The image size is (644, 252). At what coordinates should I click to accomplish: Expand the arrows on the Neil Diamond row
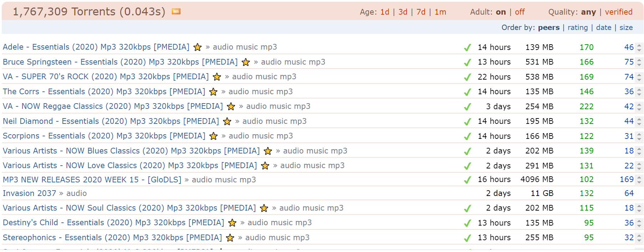[639, 121]
